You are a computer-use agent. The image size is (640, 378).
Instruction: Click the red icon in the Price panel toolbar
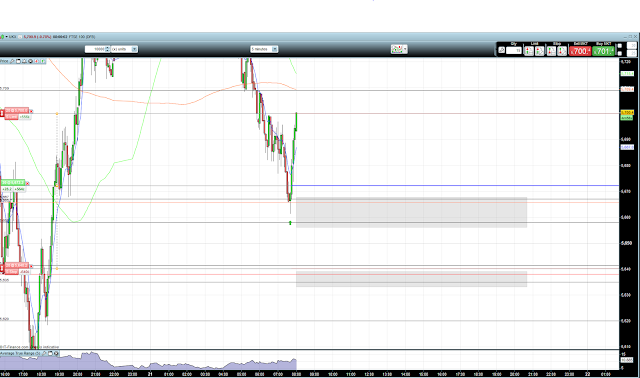[36, 61]
